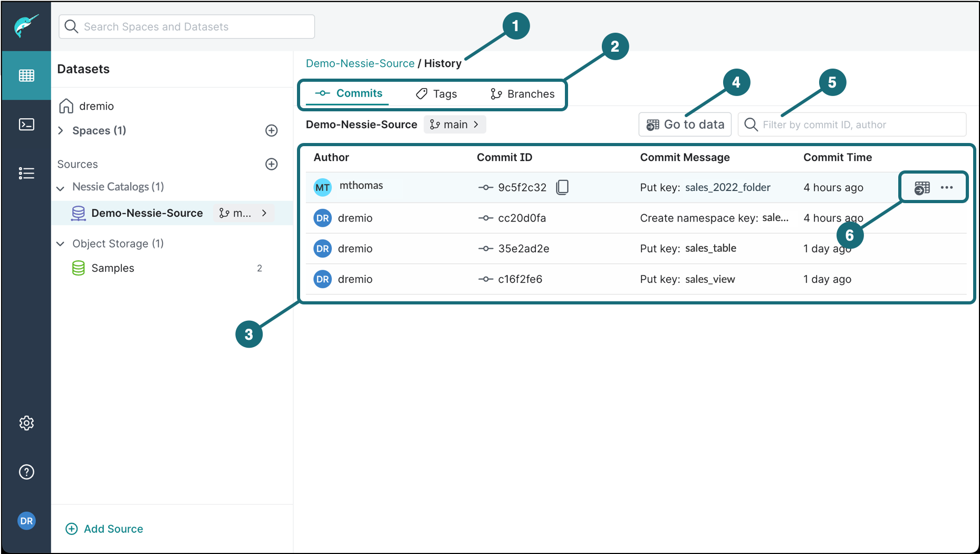The width and height of the screenshot is (980, 554).
Task: Collapse the Nessie Catalogs section
Action: coord(61,187)
